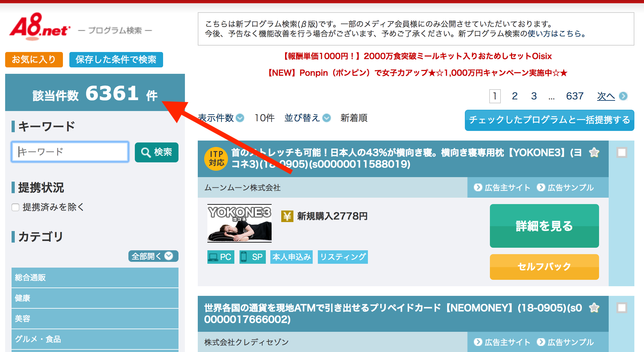Open 広告主サイト for 株式会社クレディセゾン
The image size is (644, 352).
(502, 342)
